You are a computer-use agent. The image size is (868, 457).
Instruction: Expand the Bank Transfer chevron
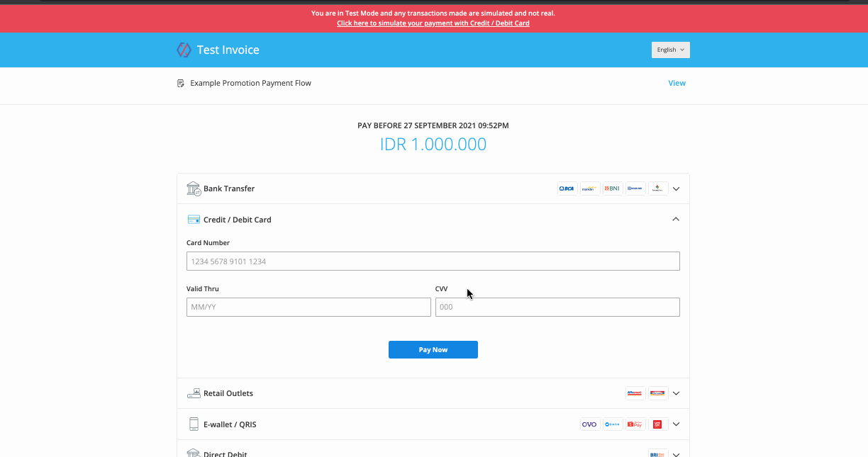[676, 189]
